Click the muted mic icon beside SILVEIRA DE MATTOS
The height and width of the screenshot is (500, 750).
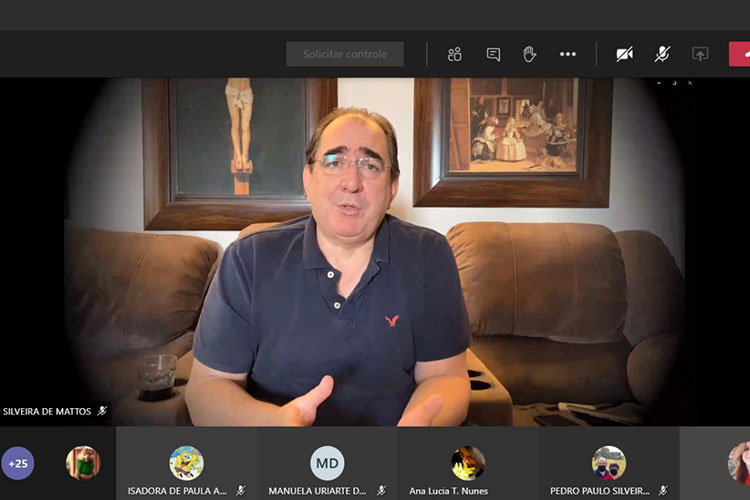(102, 411)
